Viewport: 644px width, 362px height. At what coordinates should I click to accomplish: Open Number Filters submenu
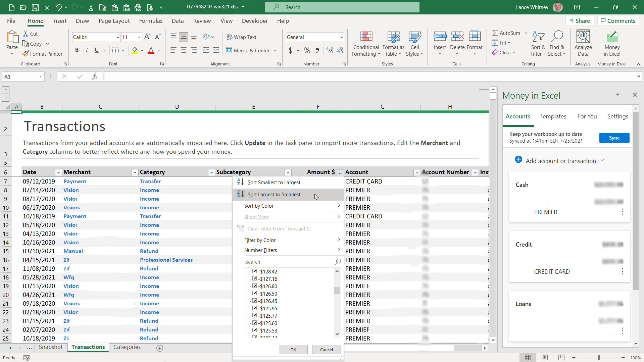click(288, 250)
